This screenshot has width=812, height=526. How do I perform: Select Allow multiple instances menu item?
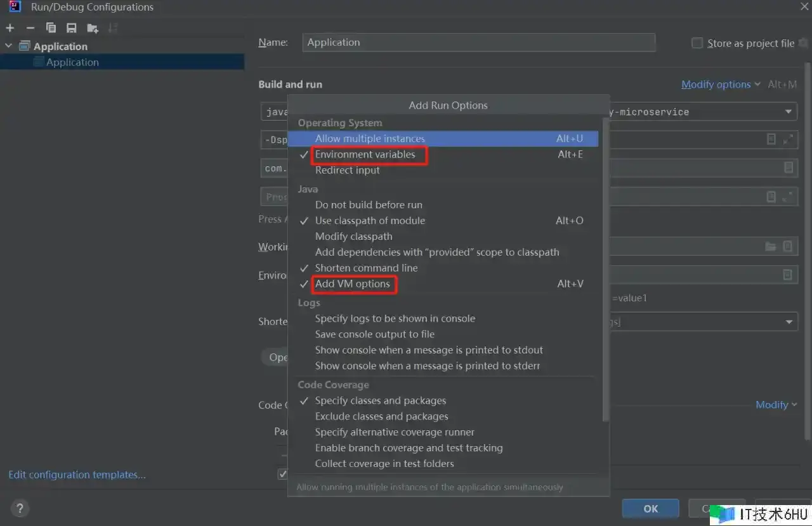pos(370,138)
